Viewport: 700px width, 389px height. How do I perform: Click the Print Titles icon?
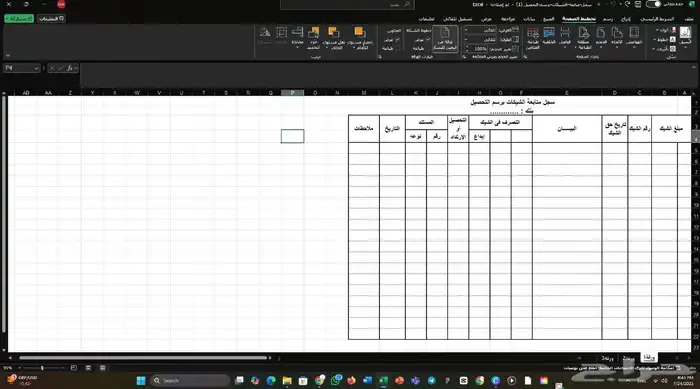(x=533, y=38)
